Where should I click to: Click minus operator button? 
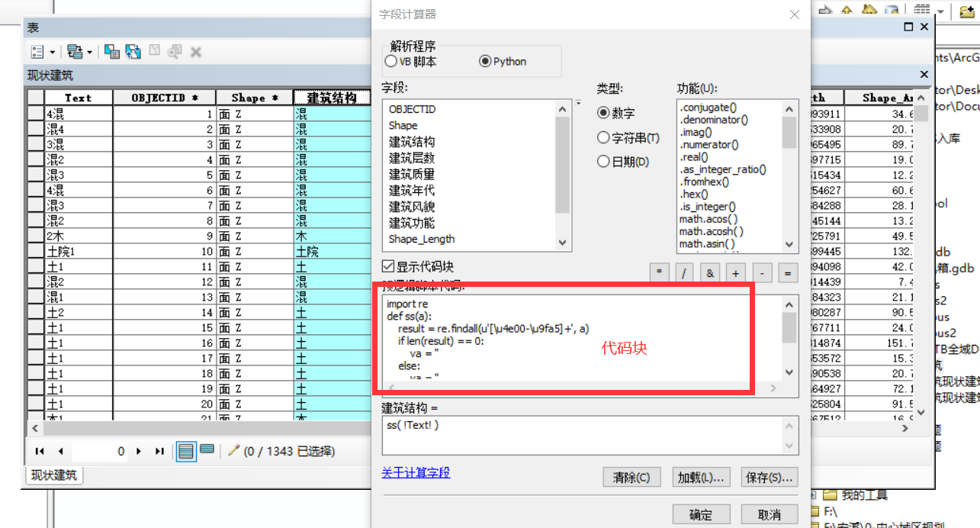pos(763,273)
